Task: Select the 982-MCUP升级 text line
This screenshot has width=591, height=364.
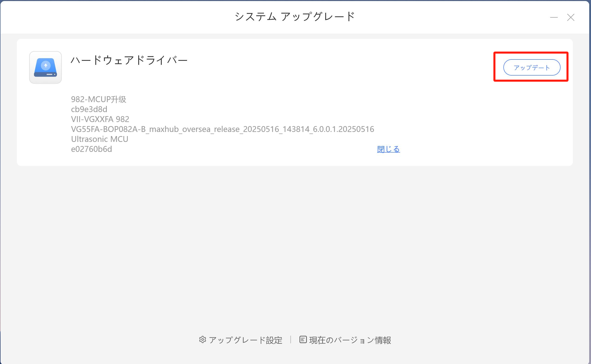Action: click(x=99, y=99)
